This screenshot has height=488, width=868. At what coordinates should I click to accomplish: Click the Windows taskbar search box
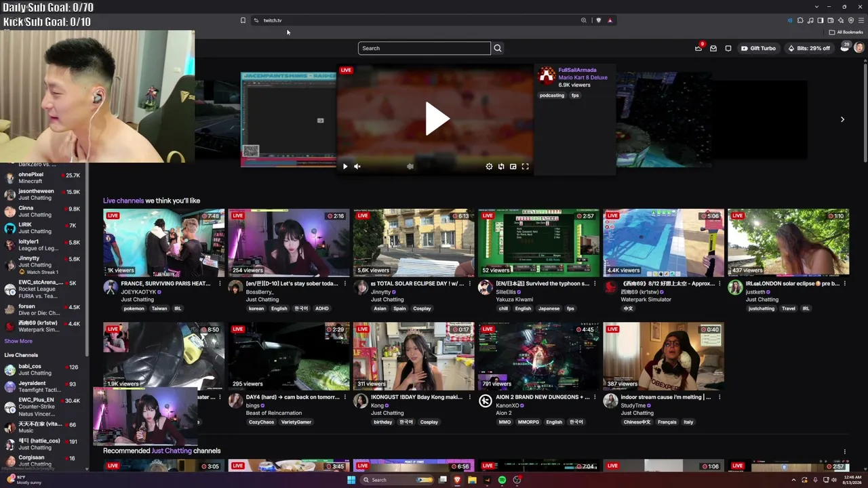(397, 480)
